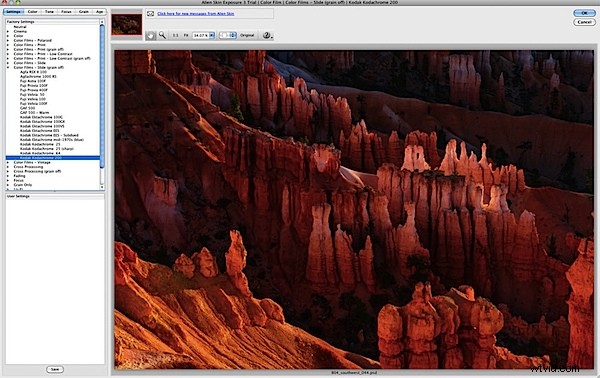
Task: Switch to the Settings tab
Action: click(x=13, y=12)
